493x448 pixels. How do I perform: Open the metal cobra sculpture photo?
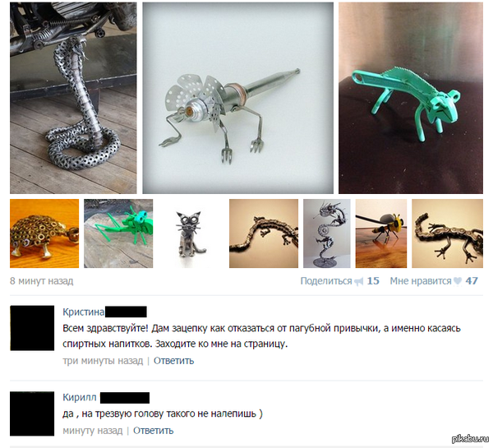73,98
